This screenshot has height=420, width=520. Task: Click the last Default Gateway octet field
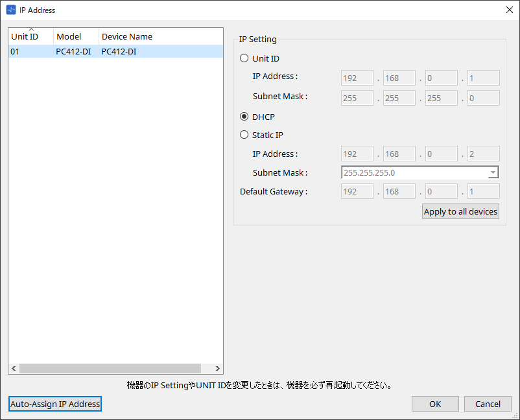pyautogui.click(x=483, y=191)
